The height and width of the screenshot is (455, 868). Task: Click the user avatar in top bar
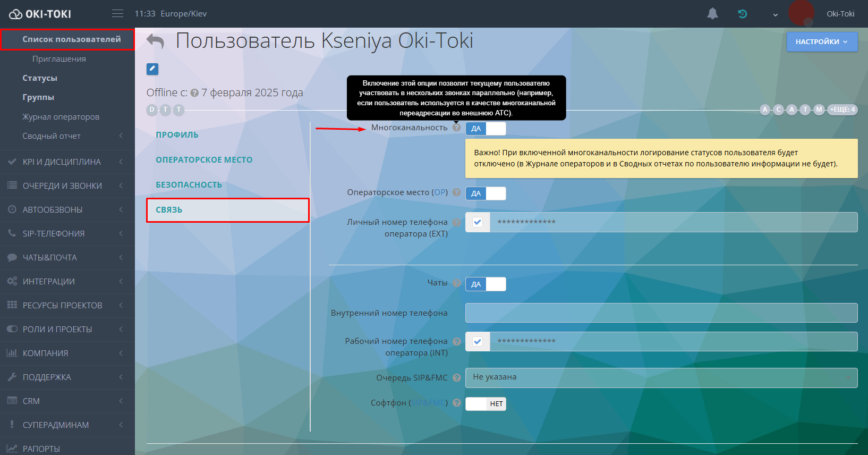coord(801,13)
